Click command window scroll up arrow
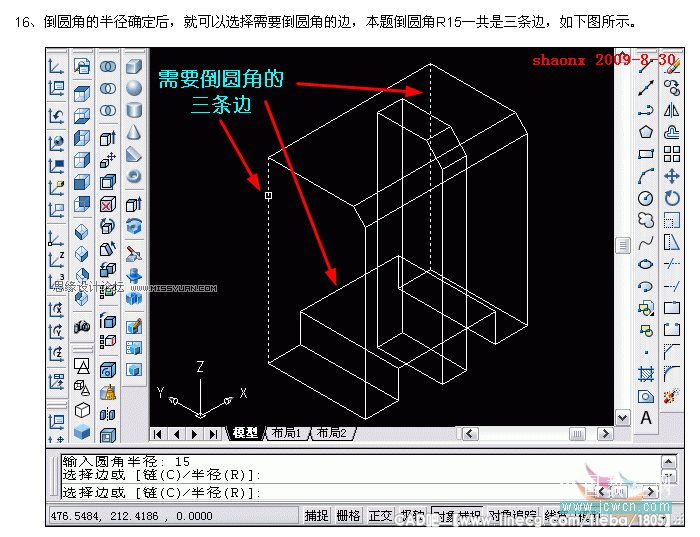 pyautogui.click(x=668, y=461)
